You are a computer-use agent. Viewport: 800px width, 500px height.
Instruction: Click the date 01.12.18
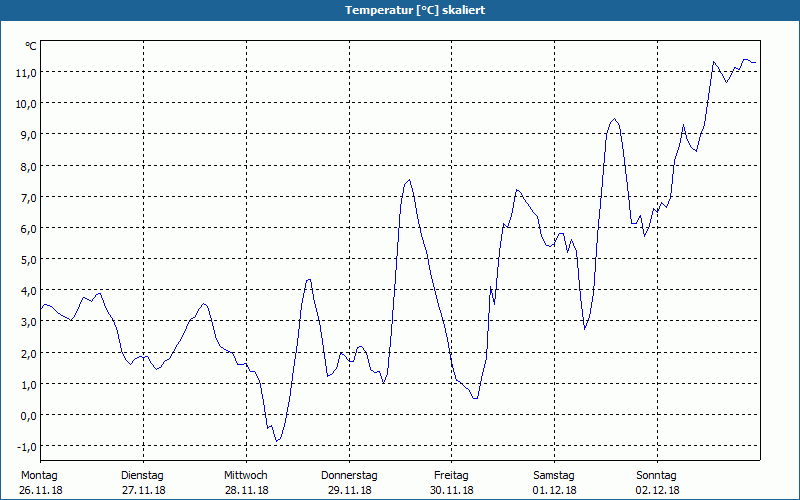pos(555,490)
